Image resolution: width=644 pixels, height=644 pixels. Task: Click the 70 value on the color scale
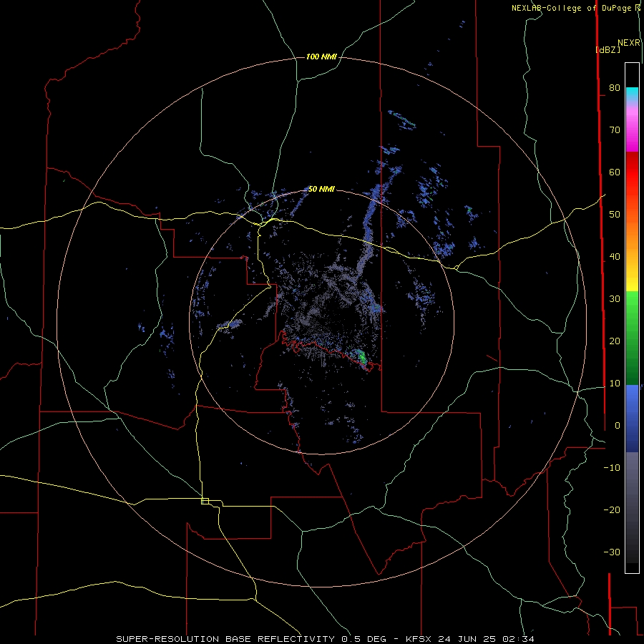point(615,130)
